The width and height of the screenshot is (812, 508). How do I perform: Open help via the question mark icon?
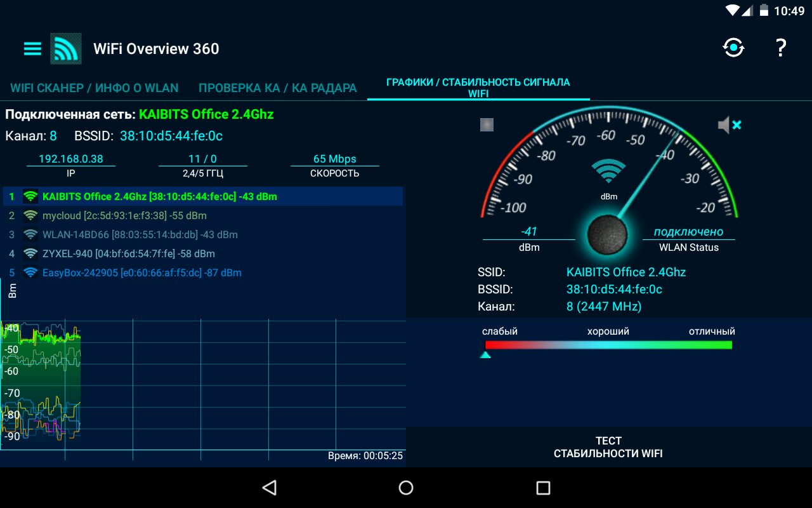pos(781,48)
